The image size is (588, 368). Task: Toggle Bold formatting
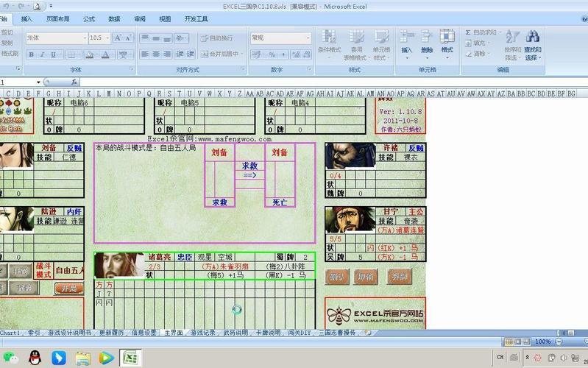[x=32, y=54]
